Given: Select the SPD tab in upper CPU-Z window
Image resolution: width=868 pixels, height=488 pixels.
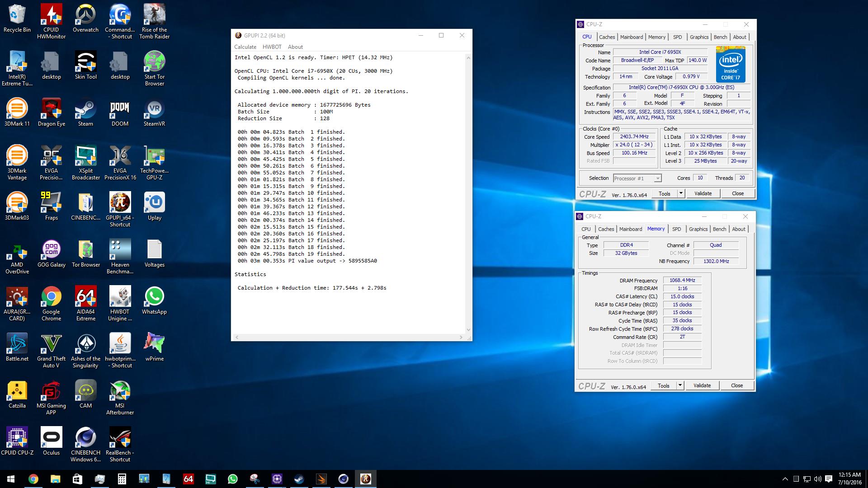Looking at the screenshot, I should 677,37.
